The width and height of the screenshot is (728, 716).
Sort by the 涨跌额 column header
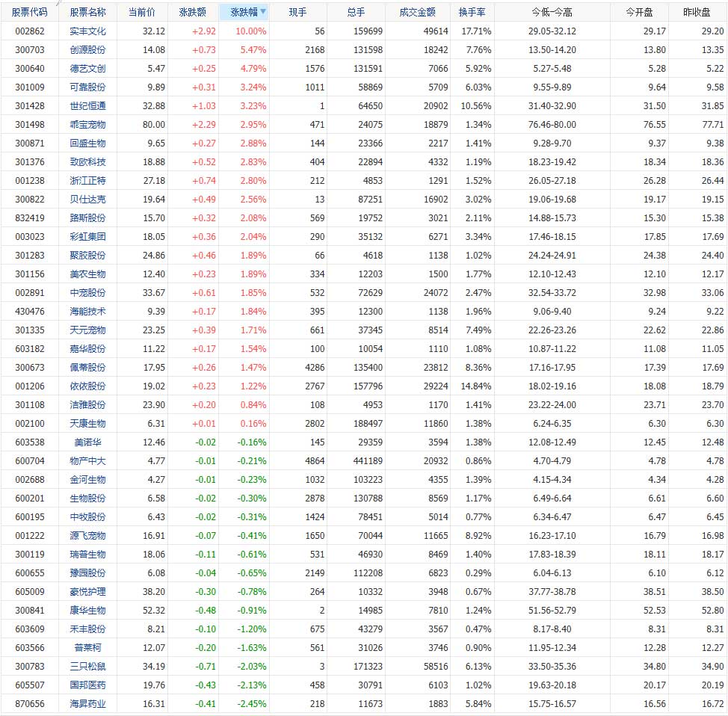click(x=194, y=12)
